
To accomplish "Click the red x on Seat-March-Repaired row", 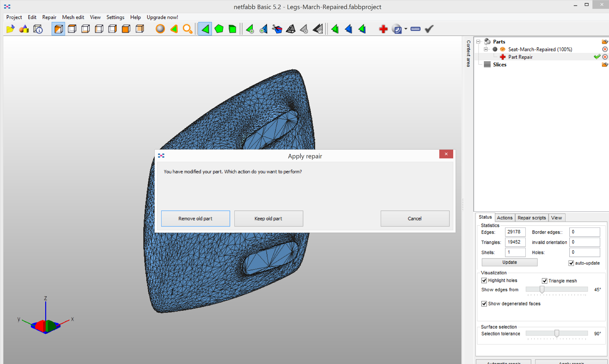I will pyautogui.click(x=605, y=49).
